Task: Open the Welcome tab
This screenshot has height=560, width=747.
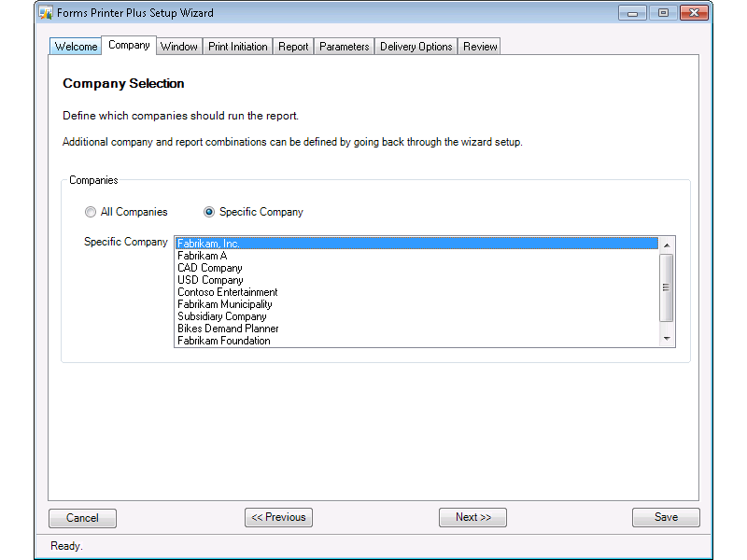Action: [x=76, y=47]
